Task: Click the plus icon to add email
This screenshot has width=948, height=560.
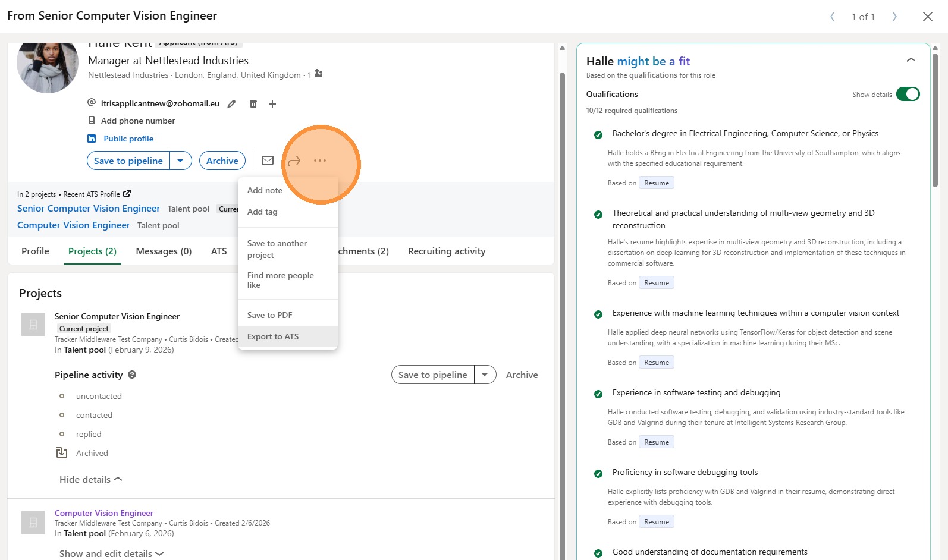Action: pyautogui.click(x=272, y=104)
